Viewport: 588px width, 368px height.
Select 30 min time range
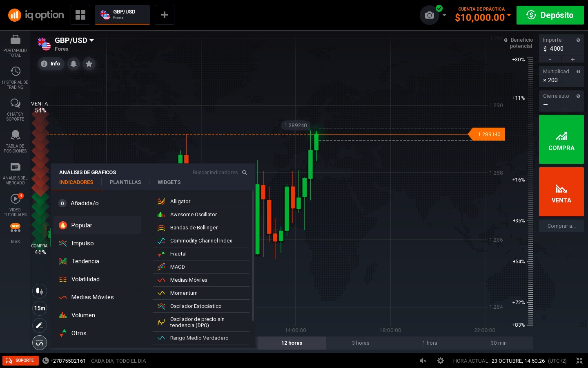(499, 343)
